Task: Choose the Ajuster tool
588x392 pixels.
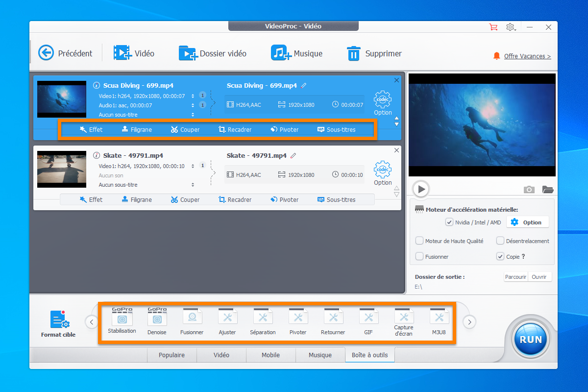Action: (x=227, y=321)
